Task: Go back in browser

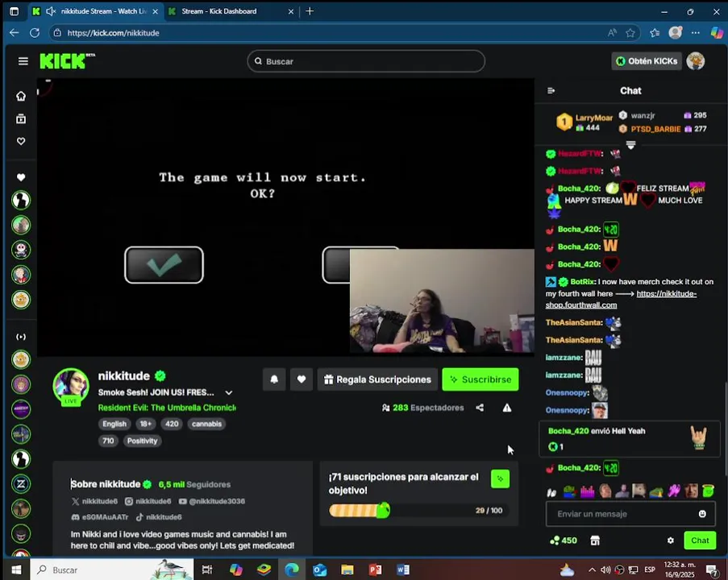Action: (x=14, y=33)
